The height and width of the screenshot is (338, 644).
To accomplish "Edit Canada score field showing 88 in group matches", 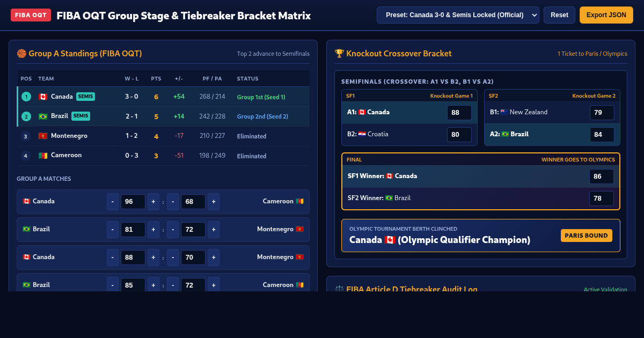I will click(133, 257).
